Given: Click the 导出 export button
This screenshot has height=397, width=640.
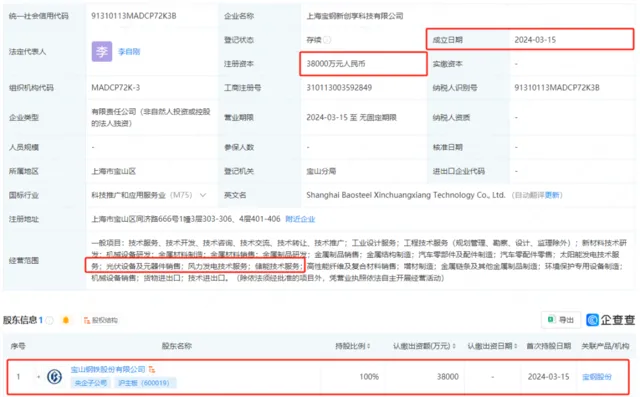Looking at the screenshot, I should (x=561, y=320).
